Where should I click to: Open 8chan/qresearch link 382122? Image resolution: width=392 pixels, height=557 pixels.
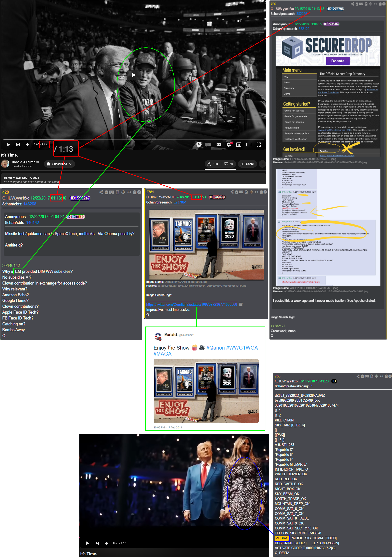pos(304,29)
